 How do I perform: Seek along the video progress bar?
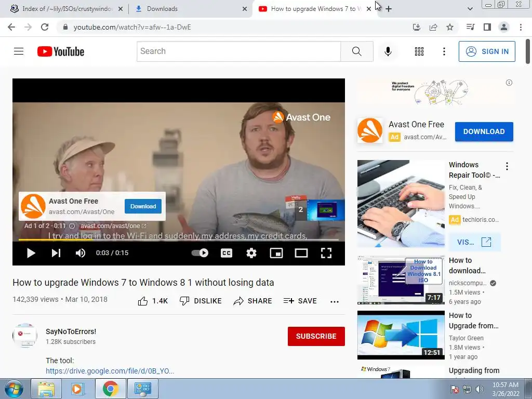coord(179,240)
